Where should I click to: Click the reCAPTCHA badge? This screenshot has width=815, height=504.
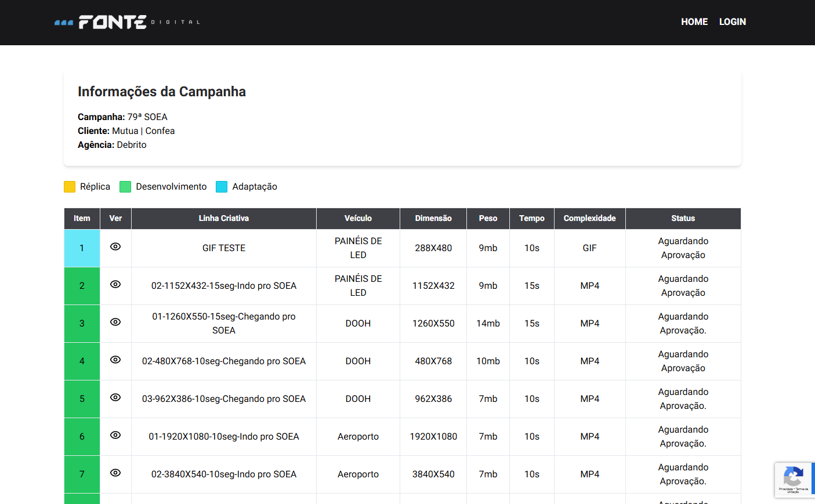(x=794, y=480)
